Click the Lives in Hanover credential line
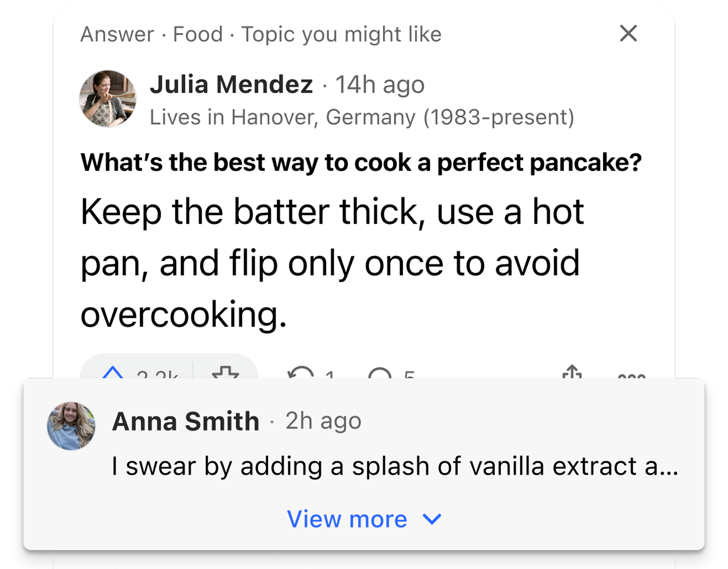 point(362,117)
